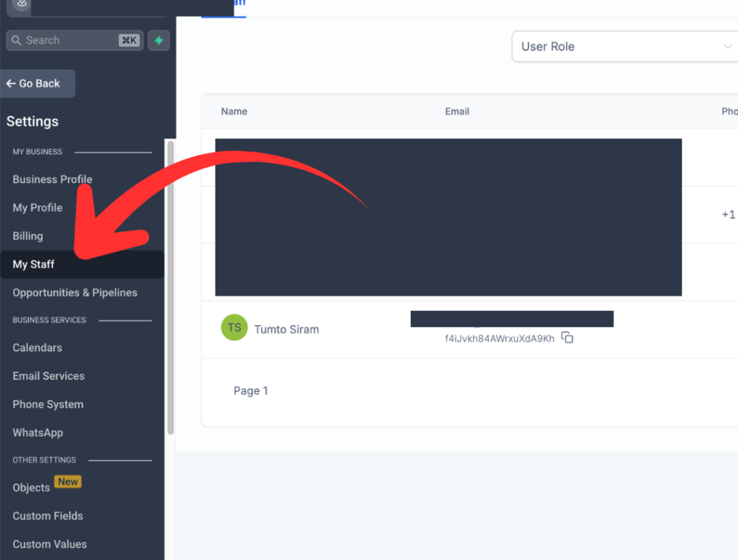The width and height of the screenshot is (738, 560).
Task: Open the Billing settings page
Action: (x=27, y=236)
